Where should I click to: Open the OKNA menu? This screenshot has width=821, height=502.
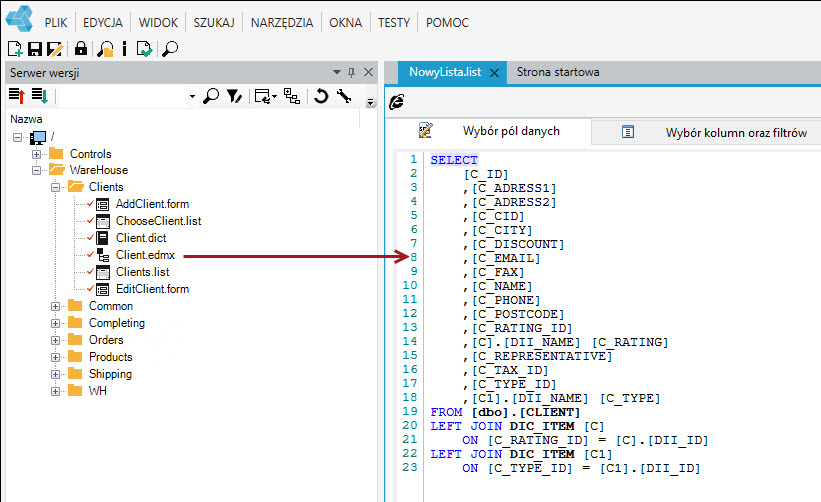pyautogui.click(x=346, y=23)
